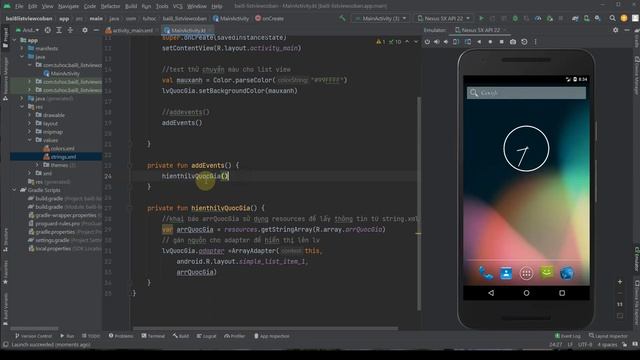Screen dimensions: 640x360
Task: Click the emulator toolbar Home circle icon
Action: click(490, 42)
